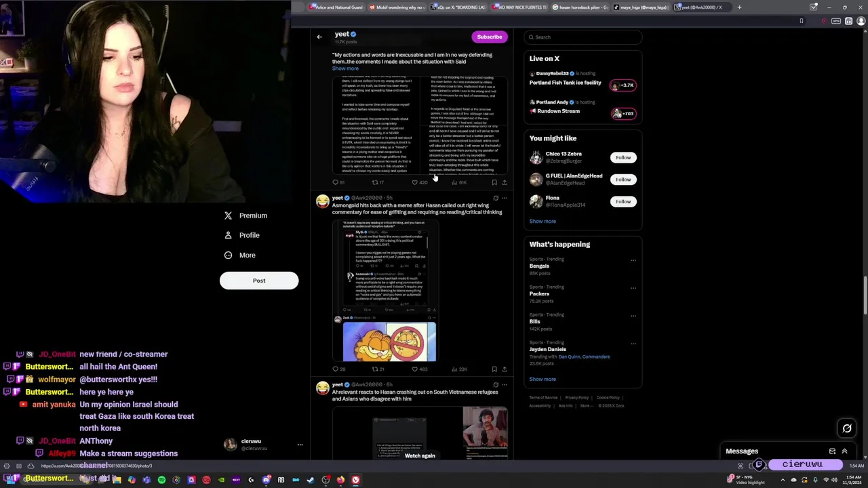Bookmark this page in address bar
The height and width of the screenshot is (488, 868).
coord(801,21)
